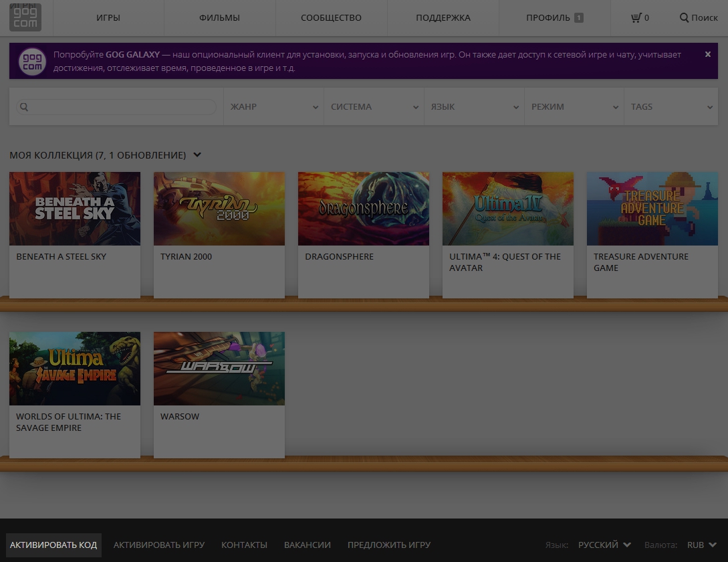Click TYRIAN 2000 title text

click(x=187, y=257)
